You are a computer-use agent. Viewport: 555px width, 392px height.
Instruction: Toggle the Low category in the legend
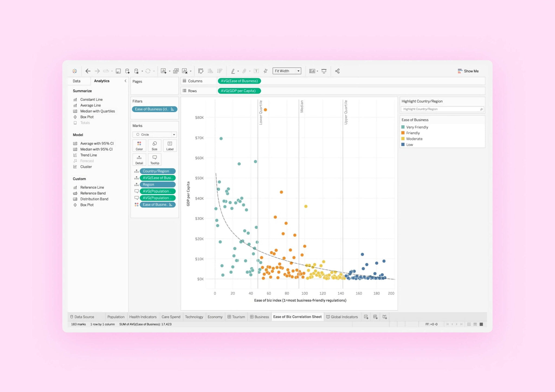(x=409, y=144)
